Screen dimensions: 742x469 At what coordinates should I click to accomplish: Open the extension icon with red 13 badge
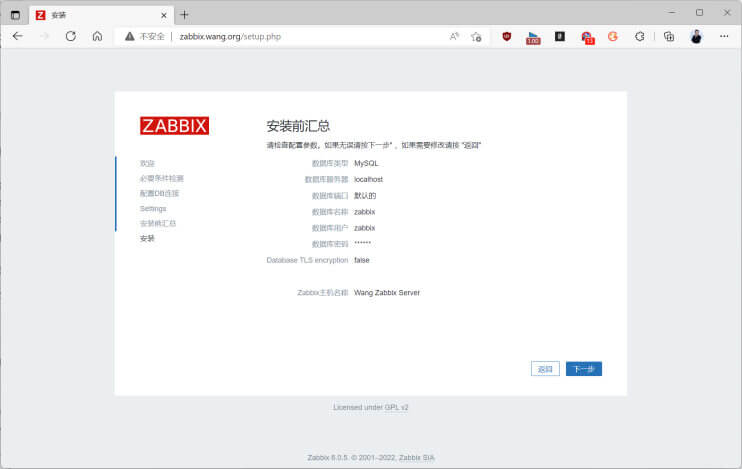click(587, 37)
